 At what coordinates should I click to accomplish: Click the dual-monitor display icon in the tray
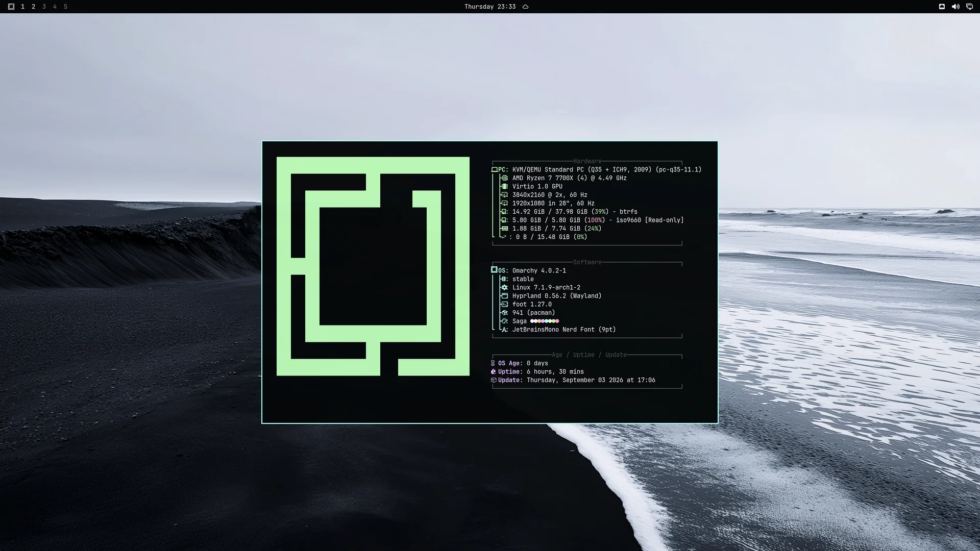pos(969,7)
